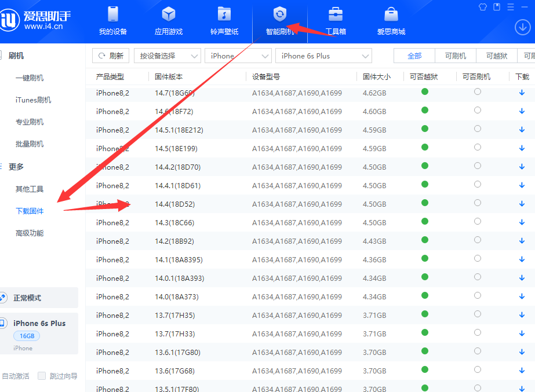Screen dimensions: 535x392
Task: Download firmware 14.4.2(18D70)
Action: click(x=522, y=167)
